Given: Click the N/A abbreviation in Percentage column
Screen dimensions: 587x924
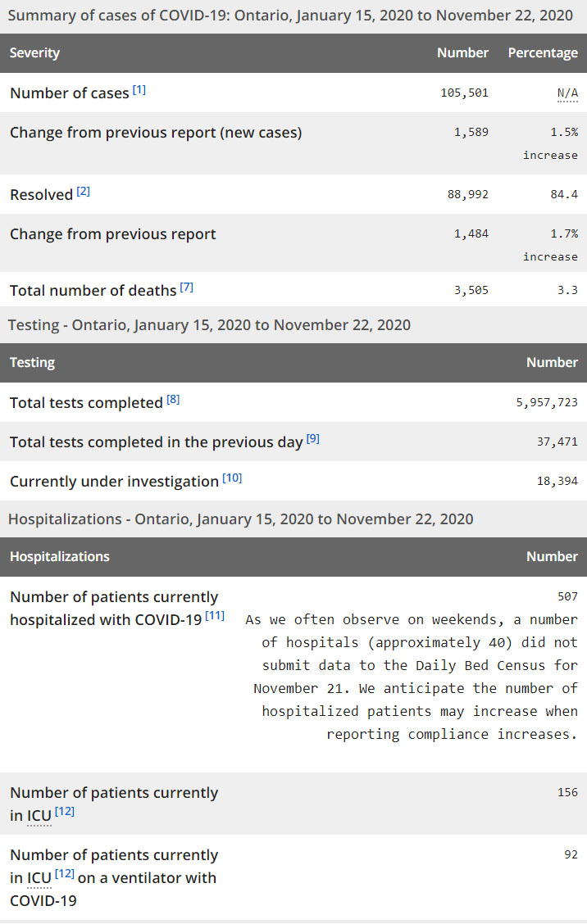Looking at the screenshot, I should click(567, 93).
